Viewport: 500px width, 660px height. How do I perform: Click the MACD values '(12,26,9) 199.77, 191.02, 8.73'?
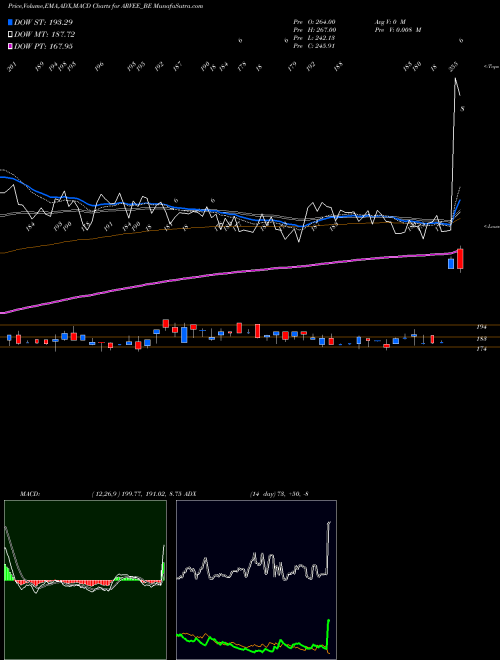point(136,494)
